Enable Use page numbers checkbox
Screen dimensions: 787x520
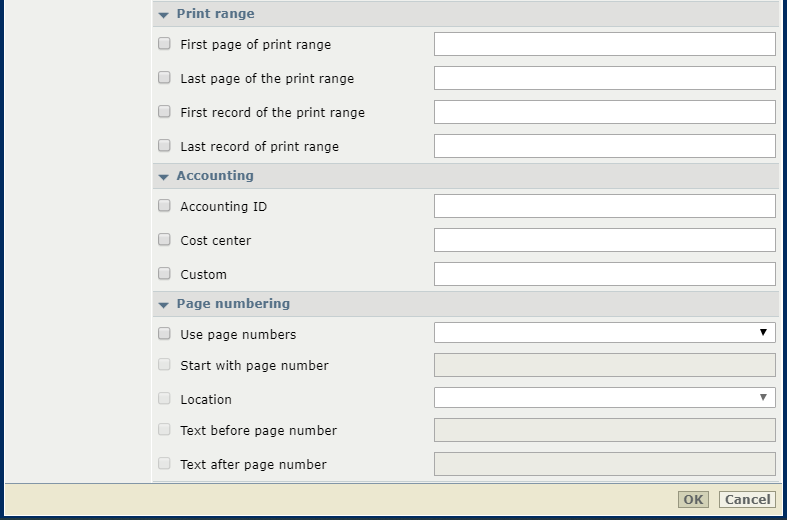click(164, 334)
